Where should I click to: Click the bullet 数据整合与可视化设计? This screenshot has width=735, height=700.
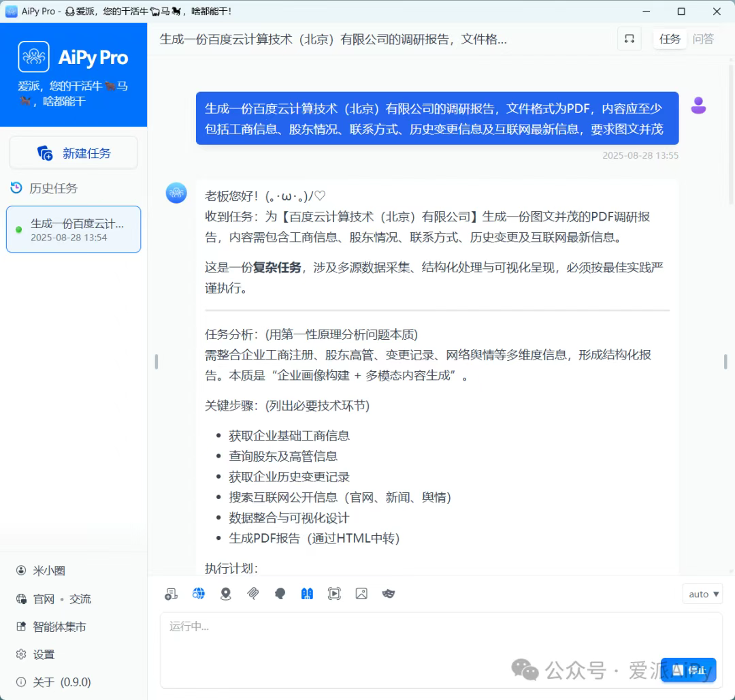(289, 518)
